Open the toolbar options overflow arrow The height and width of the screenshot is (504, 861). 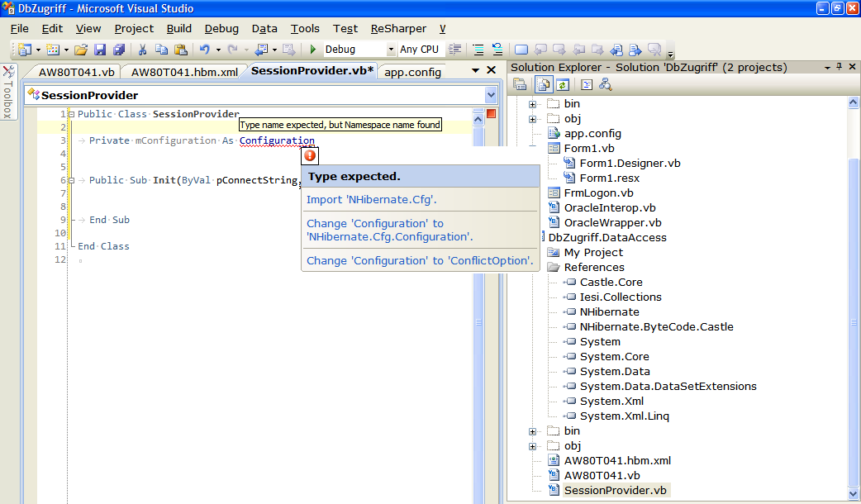click(x=670, y=53)
